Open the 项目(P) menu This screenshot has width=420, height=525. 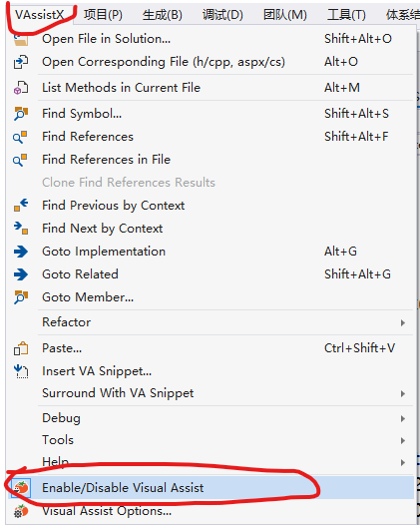(103, 15)
